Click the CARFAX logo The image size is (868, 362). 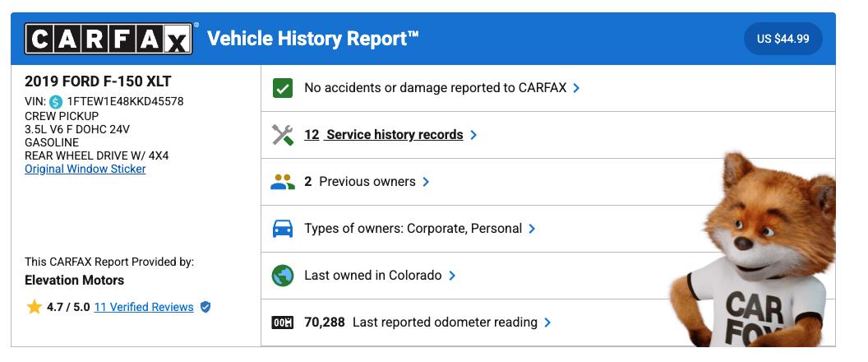pos(108,39)
